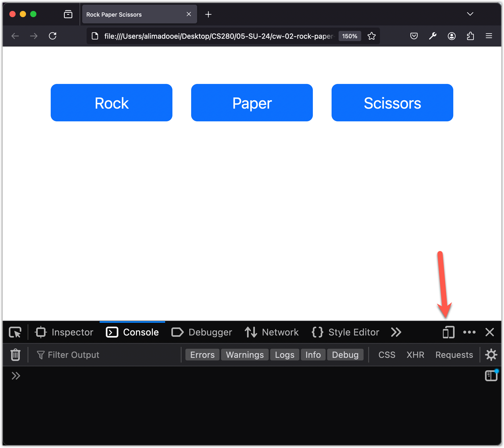This screenshot has height=448, width=504.
Task: Select the Console tab
Action: [x=132, y=332]
